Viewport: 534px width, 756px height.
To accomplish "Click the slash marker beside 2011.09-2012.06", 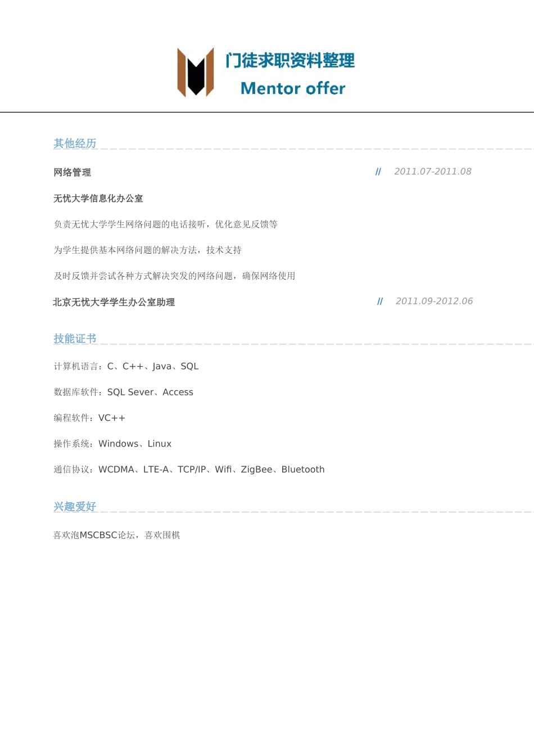I will tap(379, 301).
